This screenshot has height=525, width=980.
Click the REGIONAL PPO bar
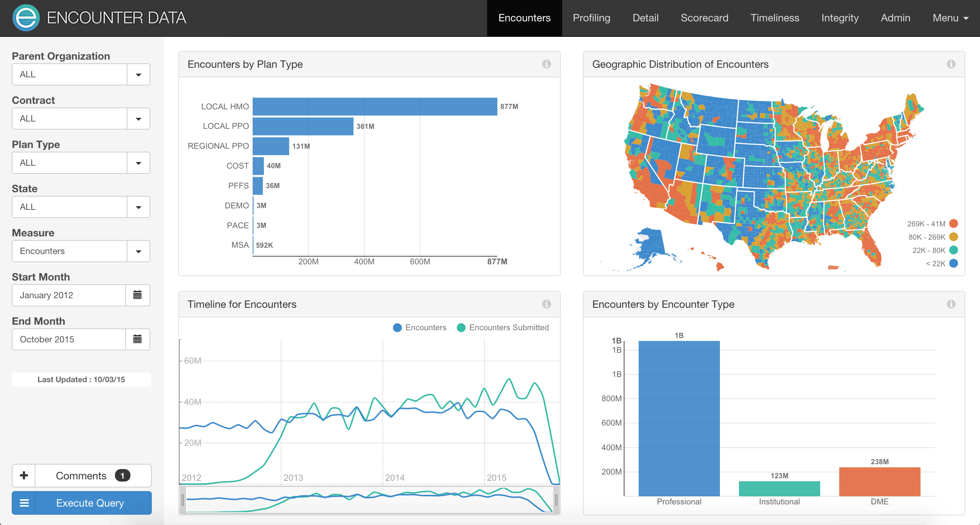(x=271, y=146)
